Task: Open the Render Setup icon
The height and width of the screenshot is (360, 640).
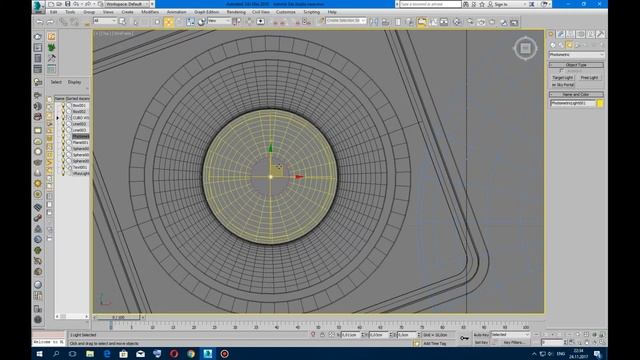Action: pyautogui.click(x=469, y=22)
